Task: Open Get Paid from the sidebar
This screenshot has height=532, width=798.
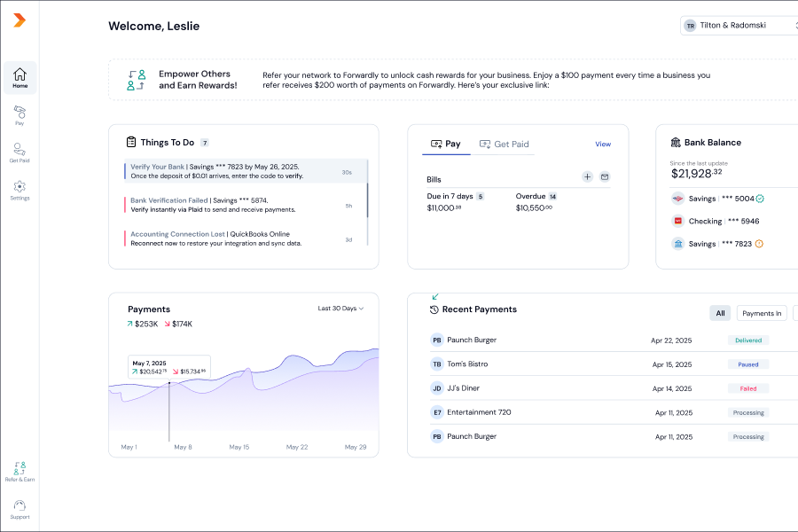Action: click(20, 153)
